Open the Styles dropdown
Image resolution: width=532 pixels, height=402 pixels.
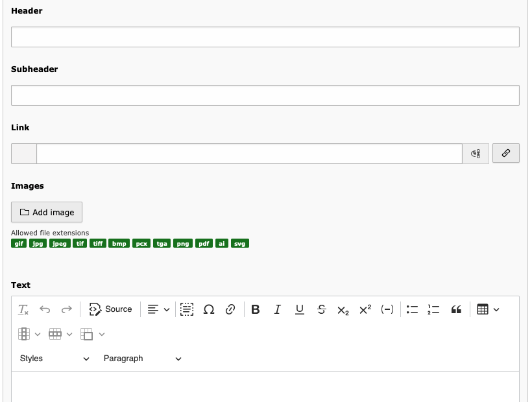[x=54, y=359]
